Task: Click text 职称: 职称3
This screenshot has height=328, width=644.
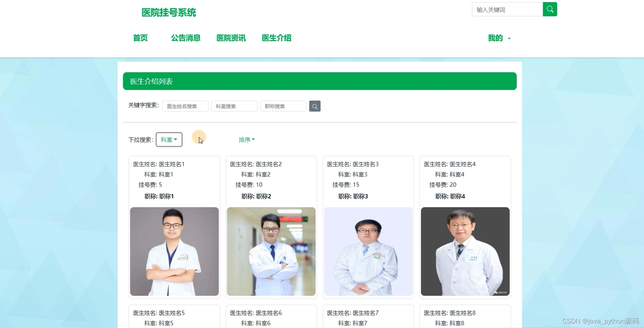Action: [353, 196]
